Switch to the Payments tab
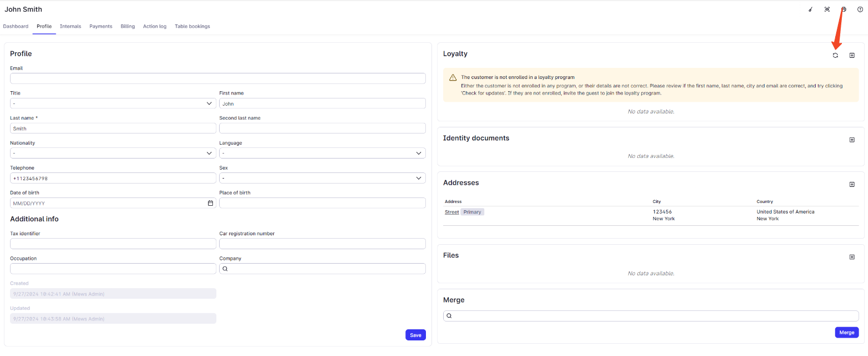Image resolution: width=868 pixels, height=356 pixels. tap(101, 26)
